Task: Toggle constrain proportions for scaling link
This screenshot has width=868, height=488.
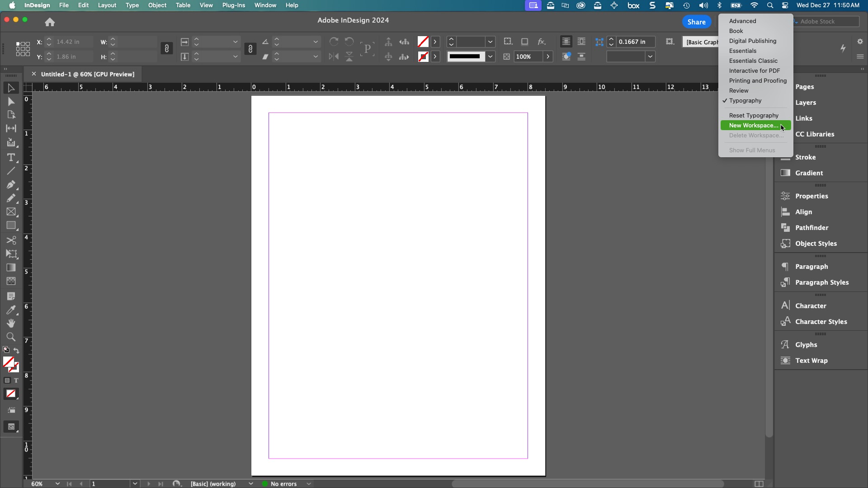Action: point(250,49)
